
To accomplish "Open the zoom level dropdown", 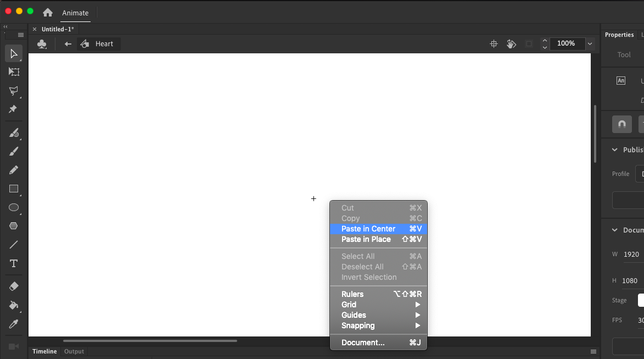I will (590, 44).
